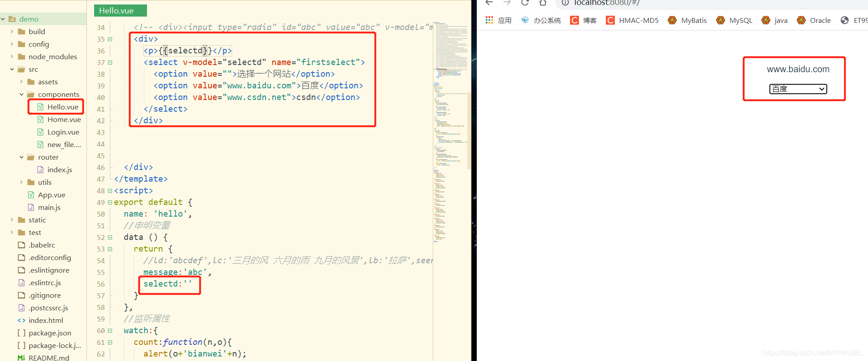Expand the assets folder
This screenshot has height=361, width=868.
22,82
